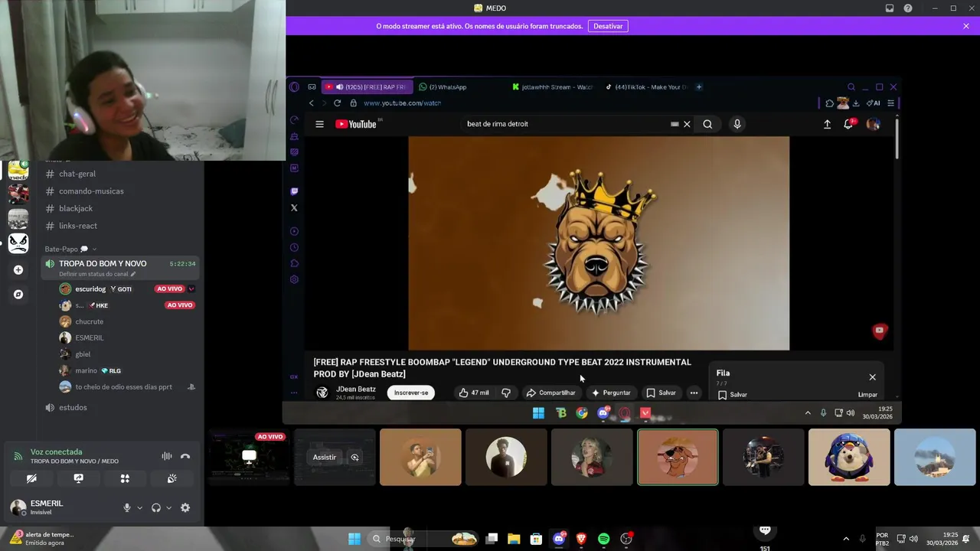980x551 pixels.
Task: Click Salvar next to Perguntar
Action: pyautogui.click(x=661, y=393)
